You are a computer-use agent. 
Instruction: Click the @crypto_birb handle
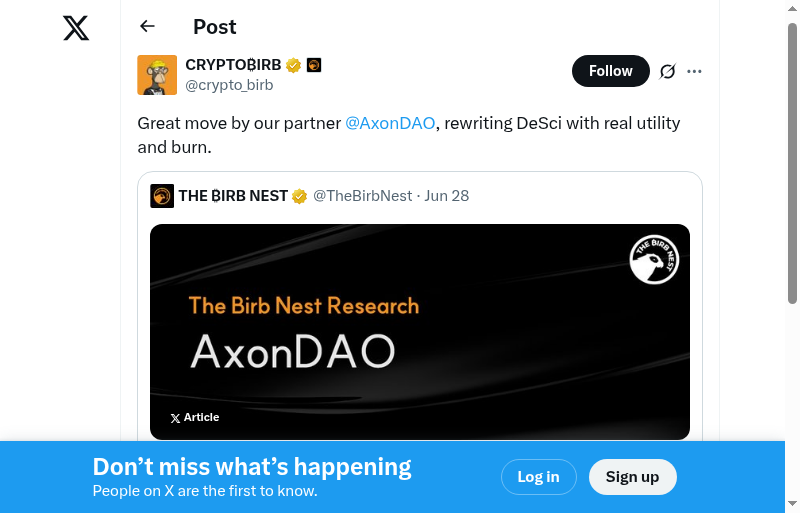[229, 85]
